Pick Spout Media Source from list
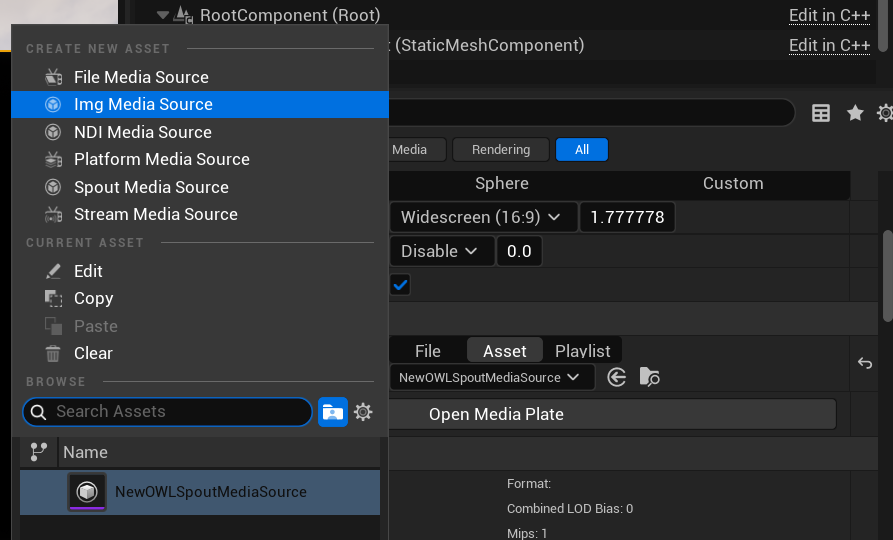This screenshot has width=893, height=540. 200,187
